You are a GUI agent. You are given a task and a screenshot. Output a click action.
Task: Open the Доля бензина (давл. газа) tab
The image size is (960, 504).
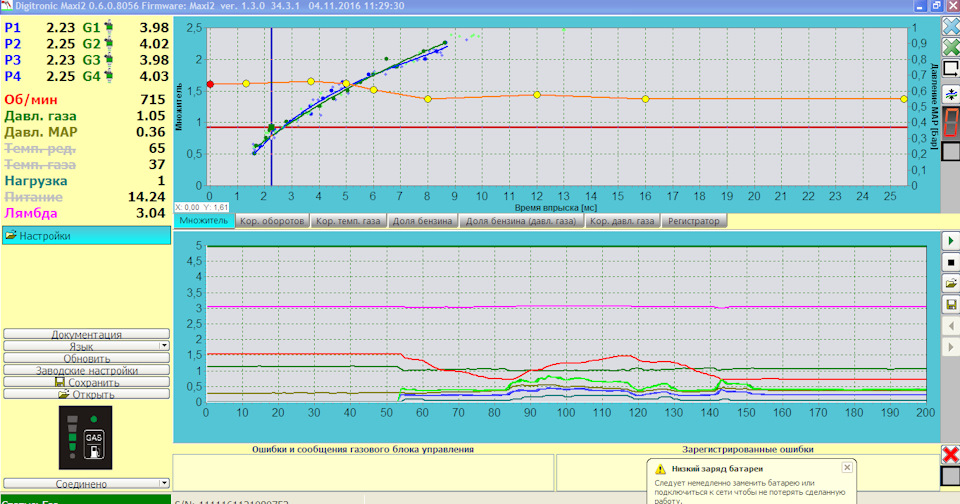tap(521, 220)
